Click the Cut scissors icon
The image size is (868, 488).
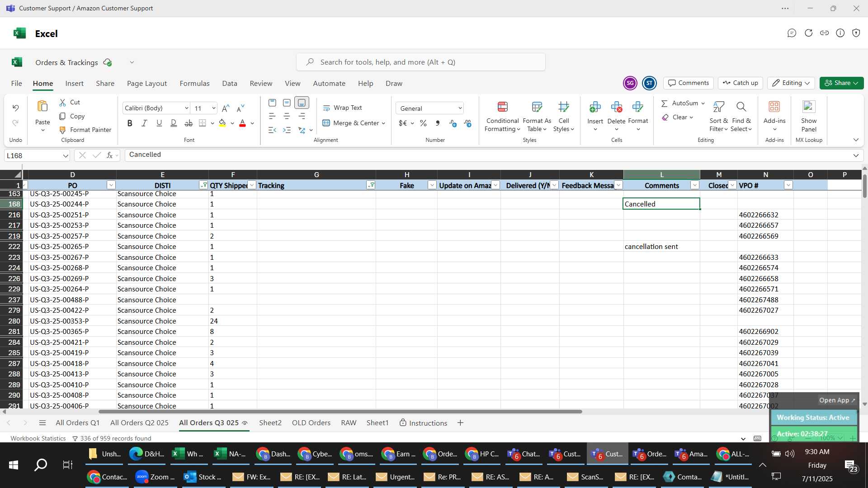[62, 103]
